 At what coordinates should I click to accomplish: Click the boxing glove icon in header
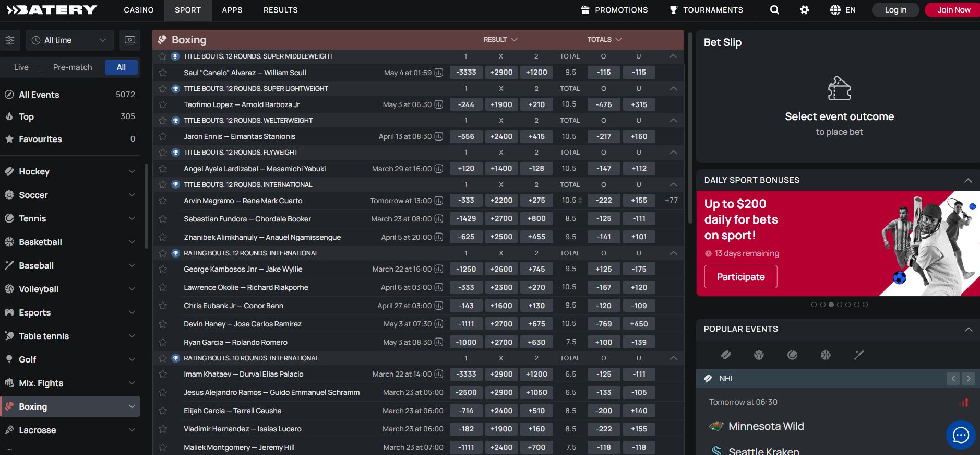tap(162, 40)
